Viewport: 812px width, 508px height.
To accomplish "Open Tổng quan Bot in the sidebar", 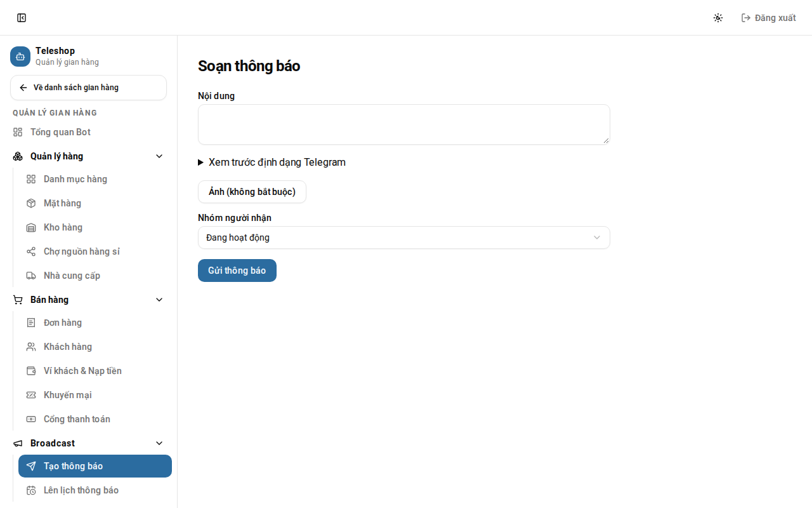I will click(88, 132).
